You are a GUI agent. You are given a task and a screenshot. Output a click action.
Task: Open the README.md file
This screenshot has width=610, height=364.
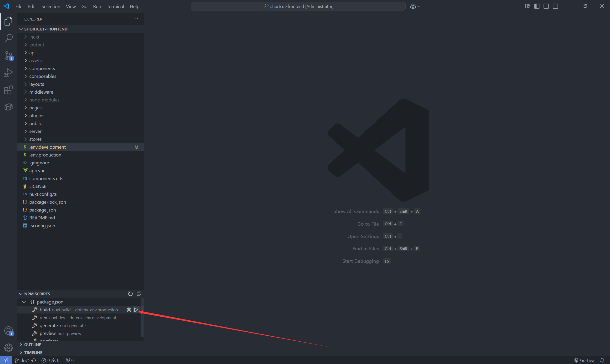click(81, 217)
